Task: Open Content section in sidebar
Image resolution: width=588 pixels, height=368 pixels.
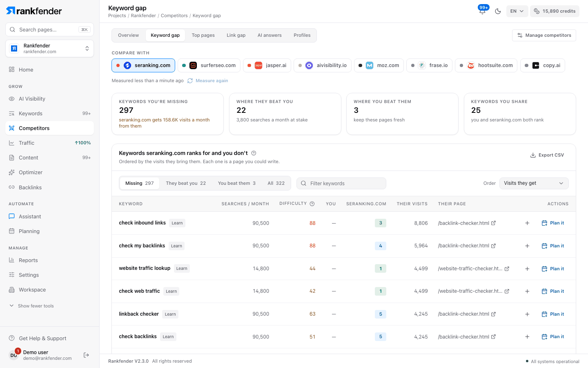Action: pyautogui.click(x=49, y=157)
